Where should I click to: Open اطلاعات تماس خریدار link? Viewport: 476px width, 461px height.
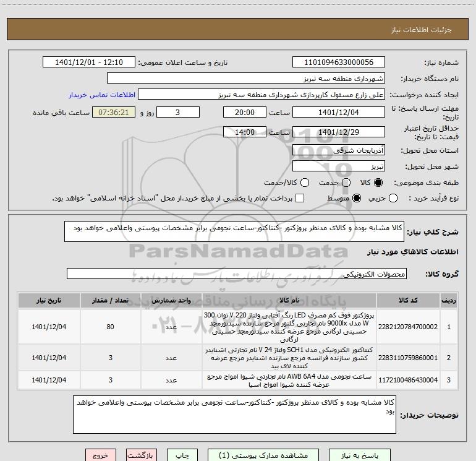[102, 95]
